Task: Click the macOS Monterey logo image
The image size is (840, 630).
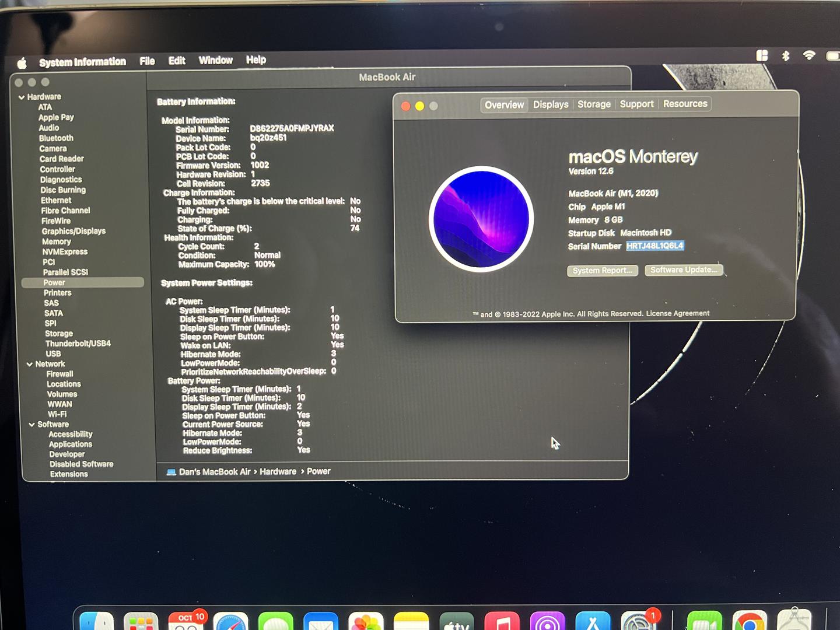Action: (x=481, y=219)
